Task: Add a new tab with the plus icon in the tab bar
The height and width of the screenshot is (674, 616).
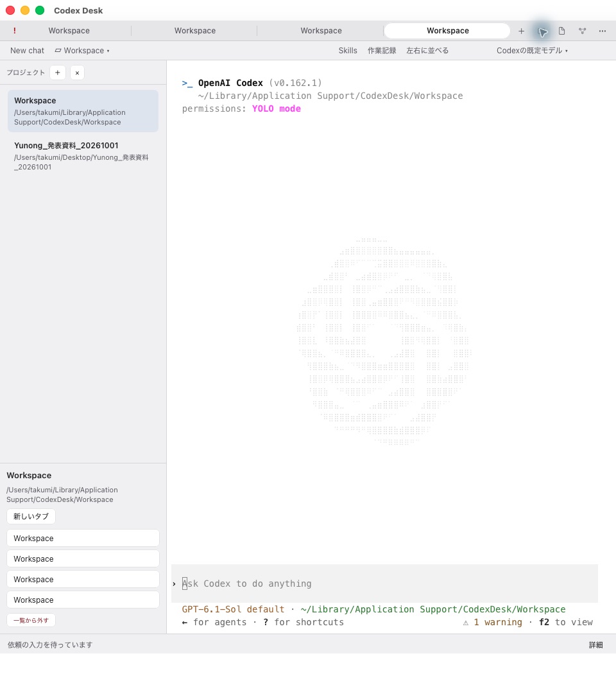Action: (x=521, y=31)
